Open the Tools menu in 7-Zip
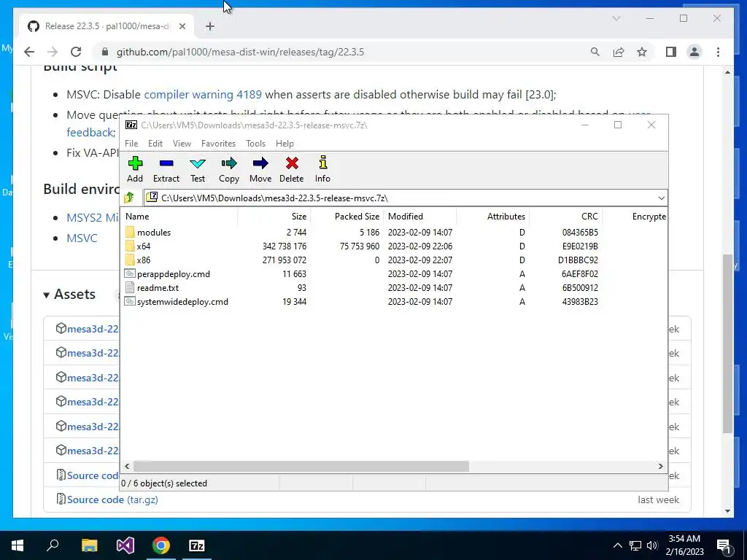The width and height of the screenshot is (747, 560). pos(255,144)
